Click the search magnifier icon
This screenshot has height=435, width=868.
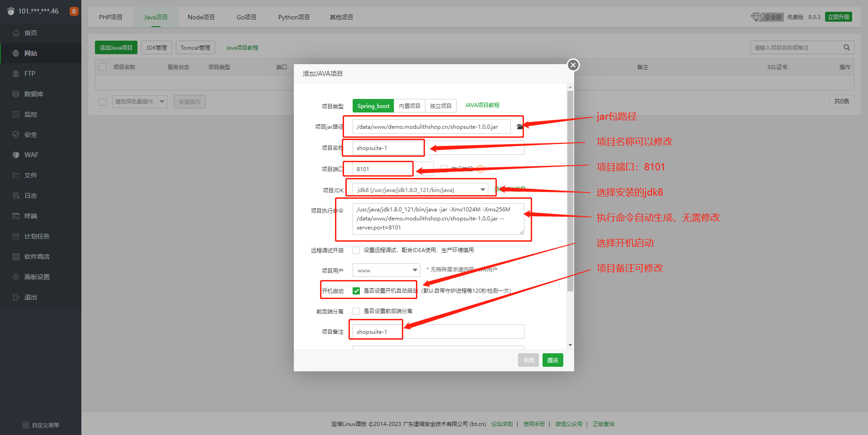(x=847, y=47)
